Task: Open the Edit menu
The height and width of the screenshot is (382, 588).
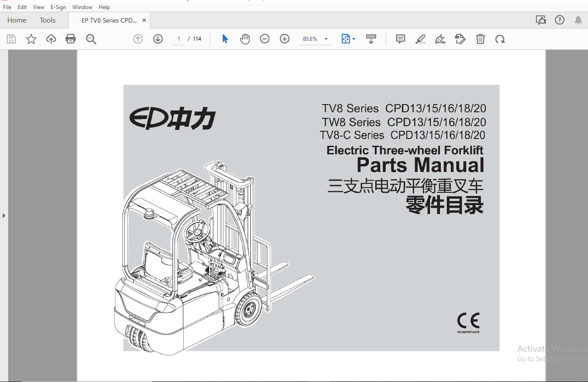Action: point(22,7)
